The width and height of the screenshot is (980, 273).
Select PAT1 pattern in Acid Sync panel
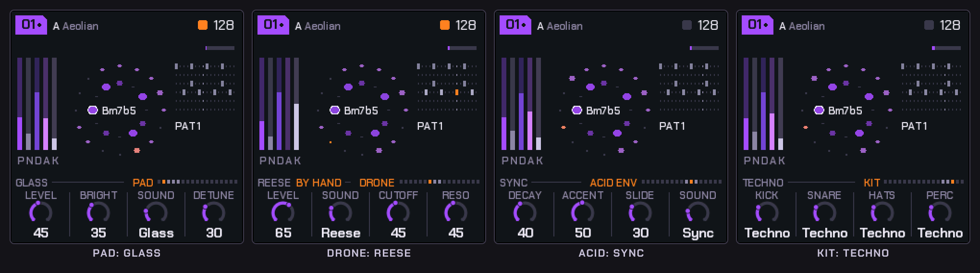pyautogui.click(x=672, y=126)
